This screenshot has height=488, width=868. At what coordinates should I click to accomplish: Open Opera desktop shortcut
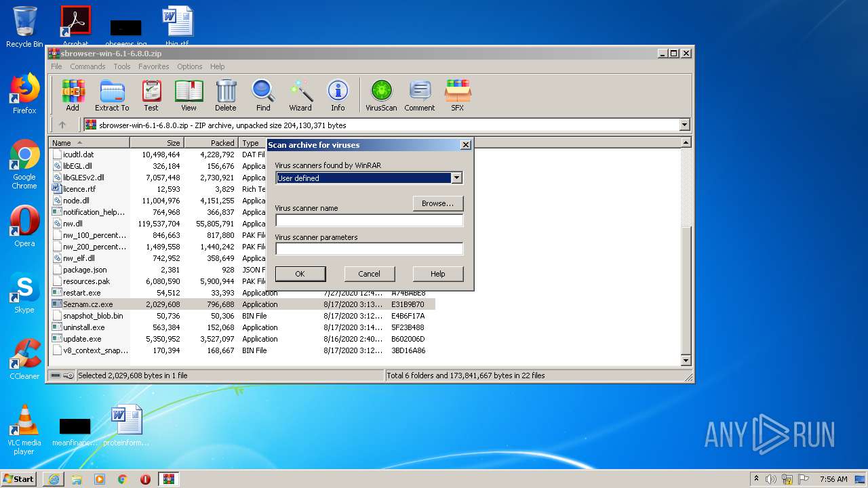[24, 226]
